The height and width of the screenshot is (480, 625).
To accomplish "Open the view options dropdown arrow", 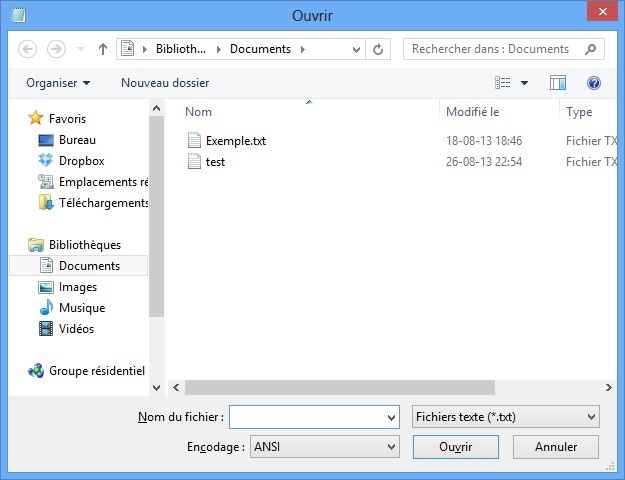I will [524, 83].
